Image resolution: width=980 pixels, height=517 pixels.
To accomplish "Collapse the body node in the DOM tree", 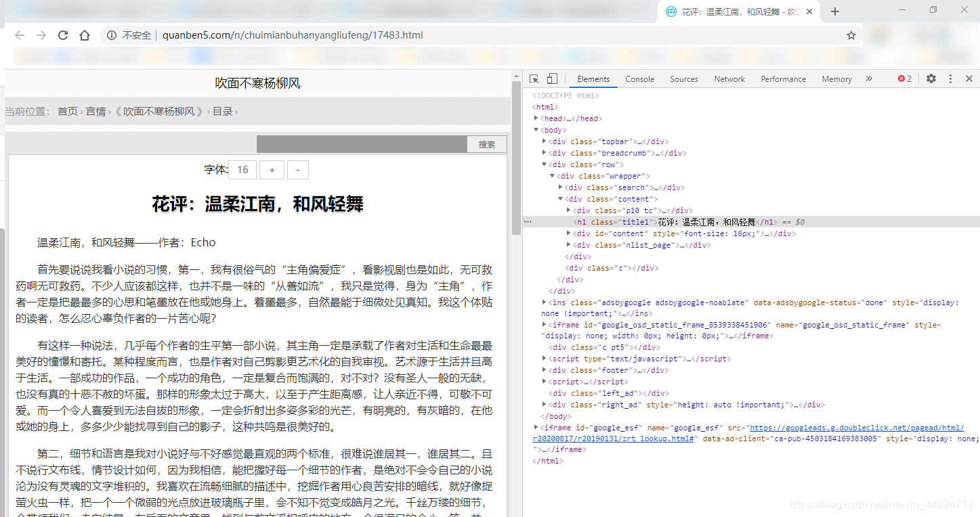I will [536, 130].
